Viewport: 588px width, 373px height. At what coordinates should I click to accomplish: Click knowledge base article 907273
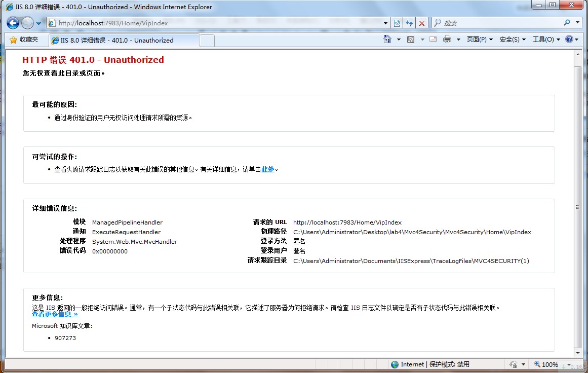(65, 338)
